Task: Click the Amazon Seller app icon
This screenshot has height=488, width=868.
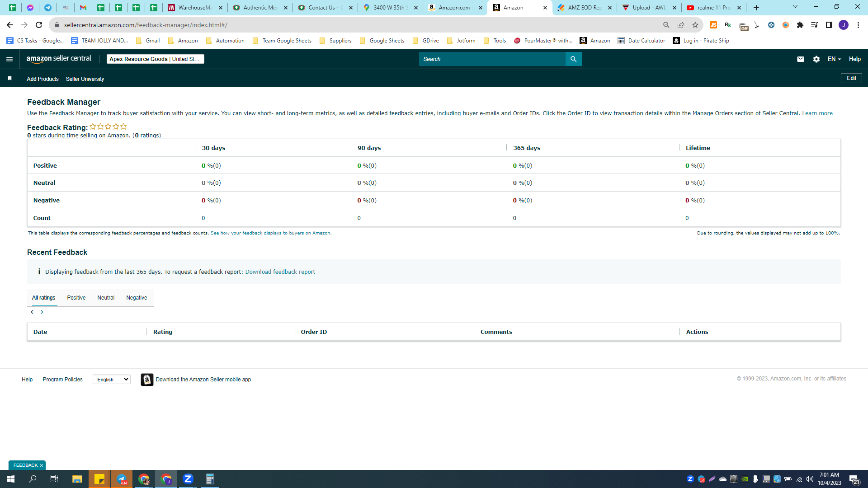Action: (x=147, y=380)
